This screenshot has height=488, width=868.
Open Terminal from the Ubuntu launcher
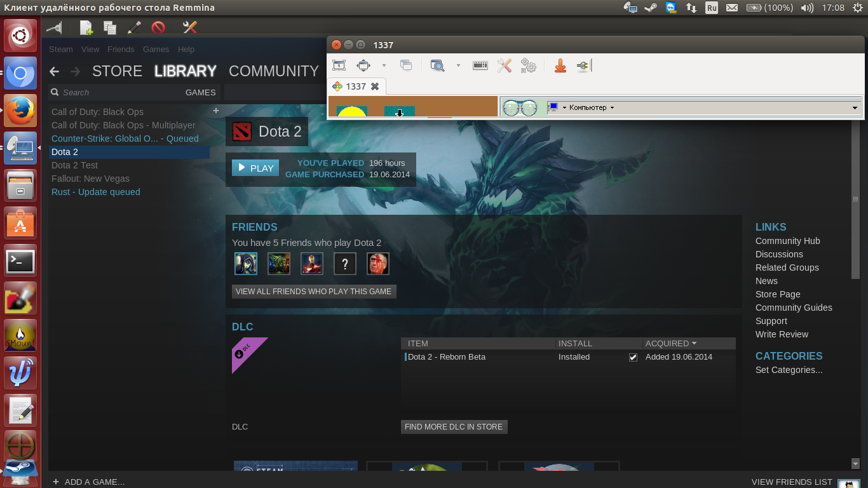coord(20,261)
